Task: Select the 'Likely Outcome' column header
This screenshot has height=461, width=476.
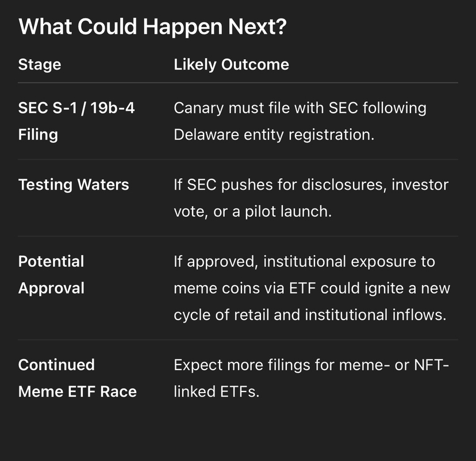Action: (x=231, y=64)
